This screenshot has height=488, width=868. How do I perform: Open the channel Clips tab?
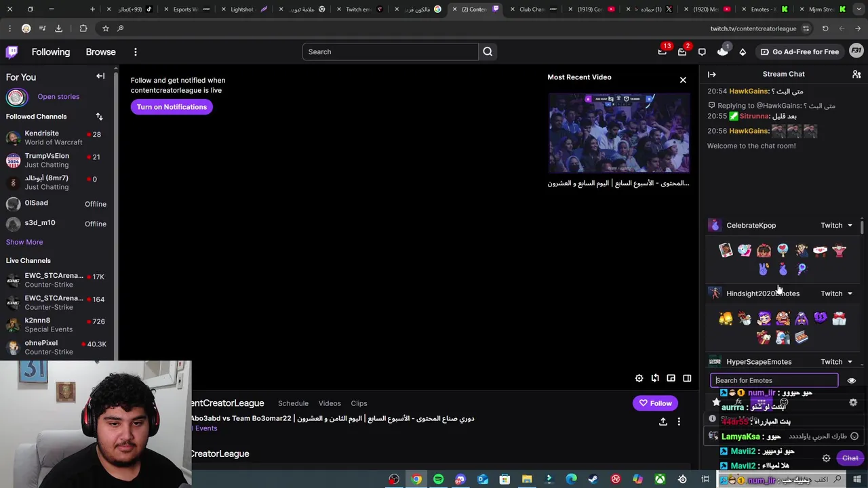tap(359, 403)
